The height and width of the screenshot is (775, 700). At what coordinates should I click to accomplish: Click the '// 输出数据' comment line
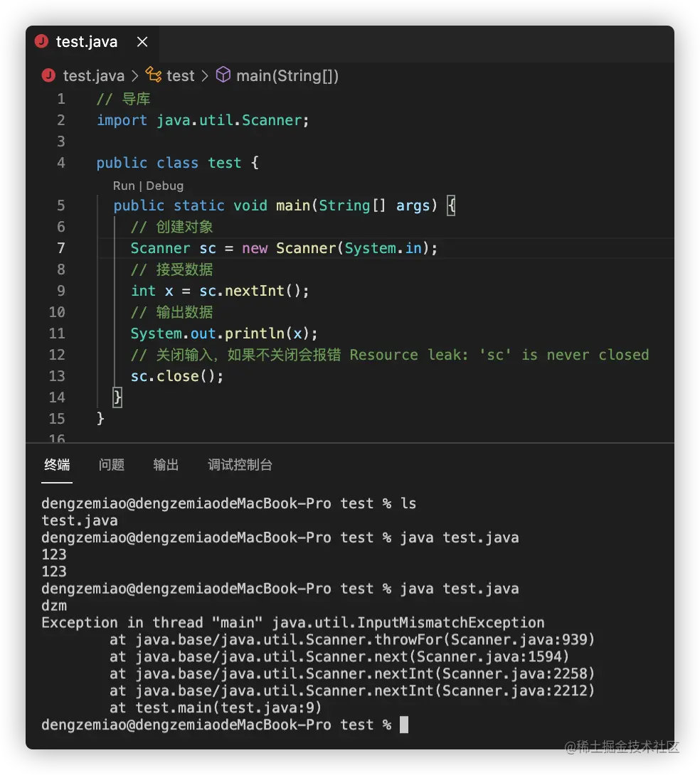pyautogui.click(x=171, y=312)
